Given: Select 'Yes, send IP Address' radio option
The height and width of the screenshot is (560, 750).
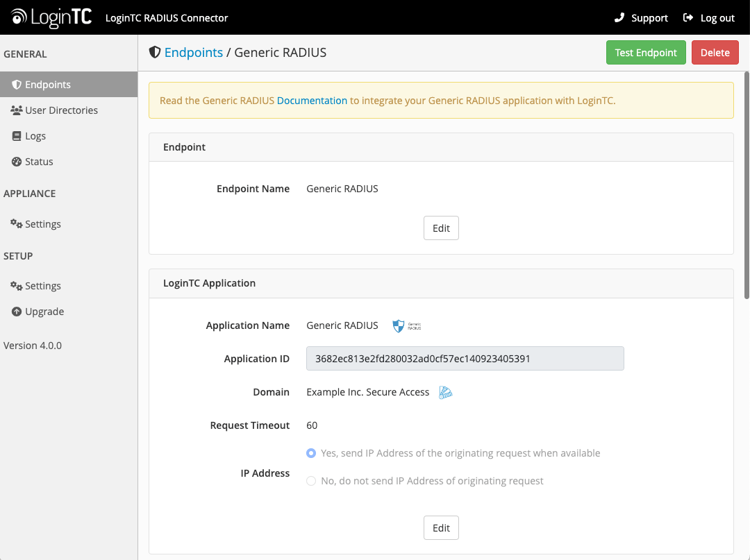Looking at the screenshot, I should pos(311,453).
